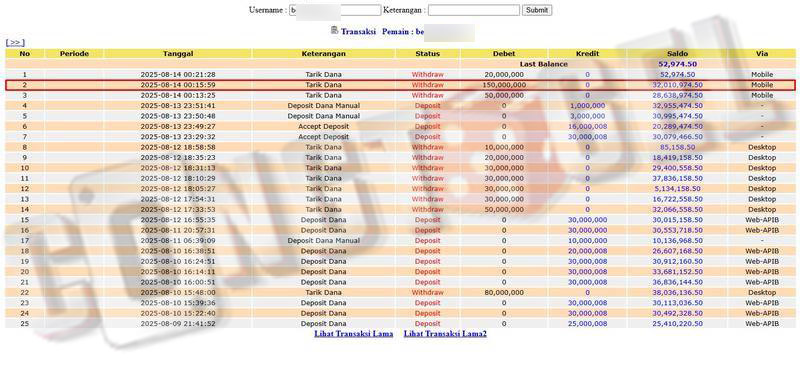Image resolution: width=800 pixels, height=368 pixels.
Task: Click the Submit button
Action: coord(537,10)
